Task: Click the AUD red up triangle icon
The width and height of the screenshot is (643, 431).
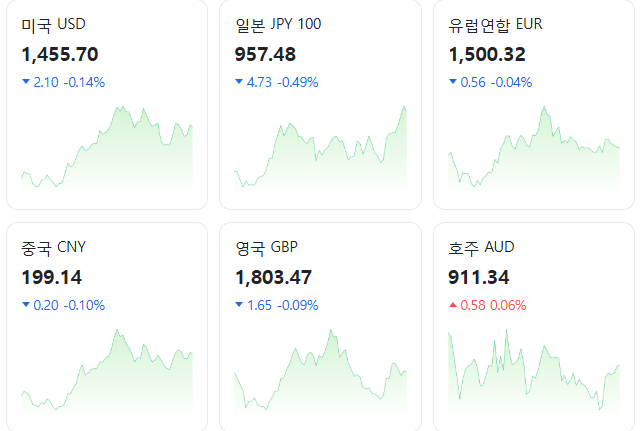Action: [453, 305]
